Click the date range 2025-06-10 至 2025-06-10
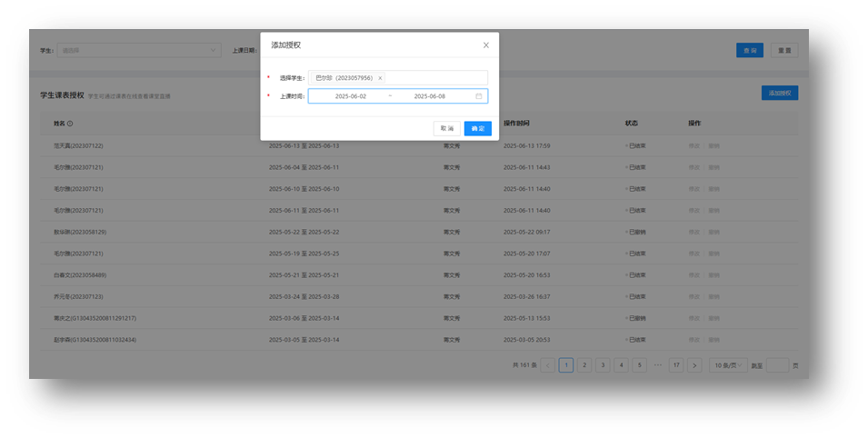Image resolution: width=868 pixels, height=438 pixels. click(304, 189)
